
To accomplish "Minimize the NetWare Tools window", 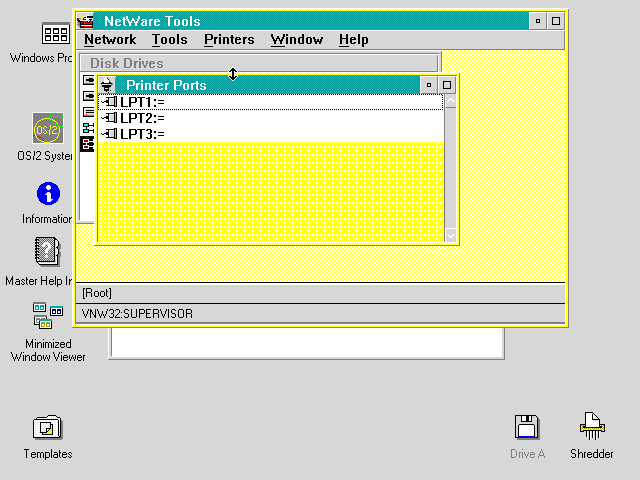I will tap(538, 21).
